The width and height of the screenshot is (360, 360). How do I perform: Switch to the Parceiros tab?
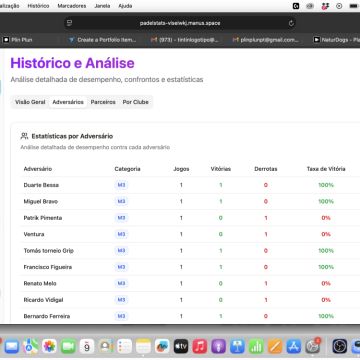103,102
